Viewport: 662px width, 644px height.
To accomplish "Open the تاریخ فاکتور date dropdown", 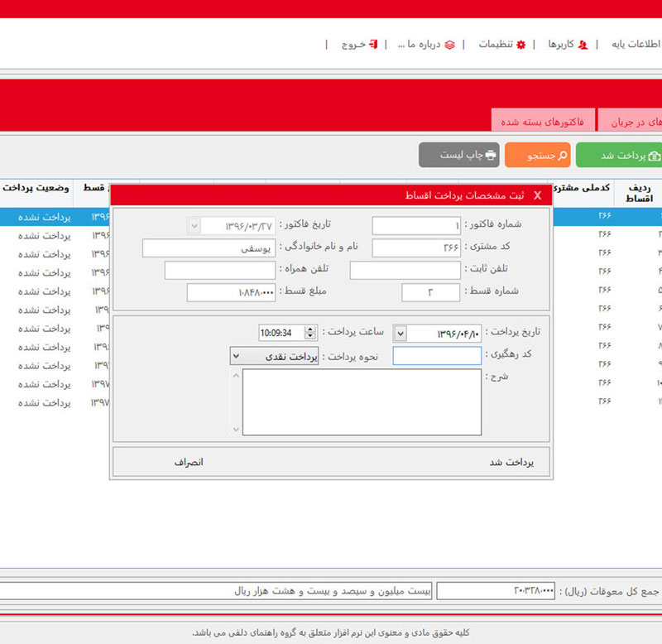I will point(193,225).
